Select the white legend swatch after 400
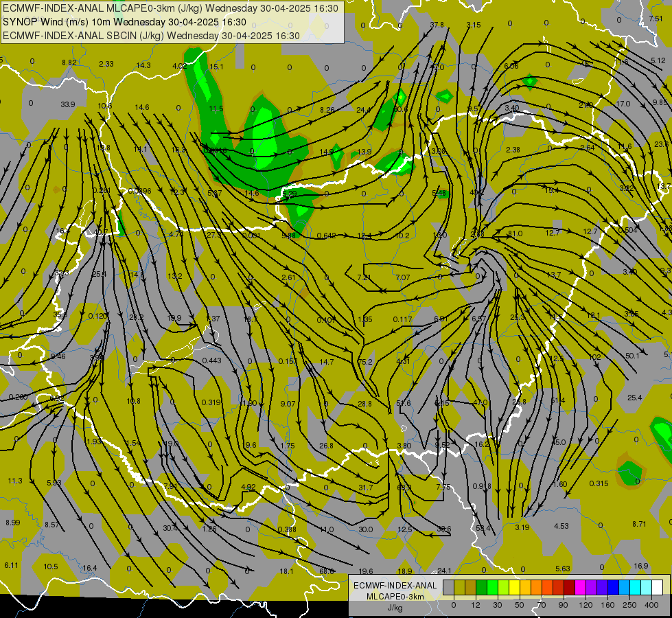 (x=658, y=587)
